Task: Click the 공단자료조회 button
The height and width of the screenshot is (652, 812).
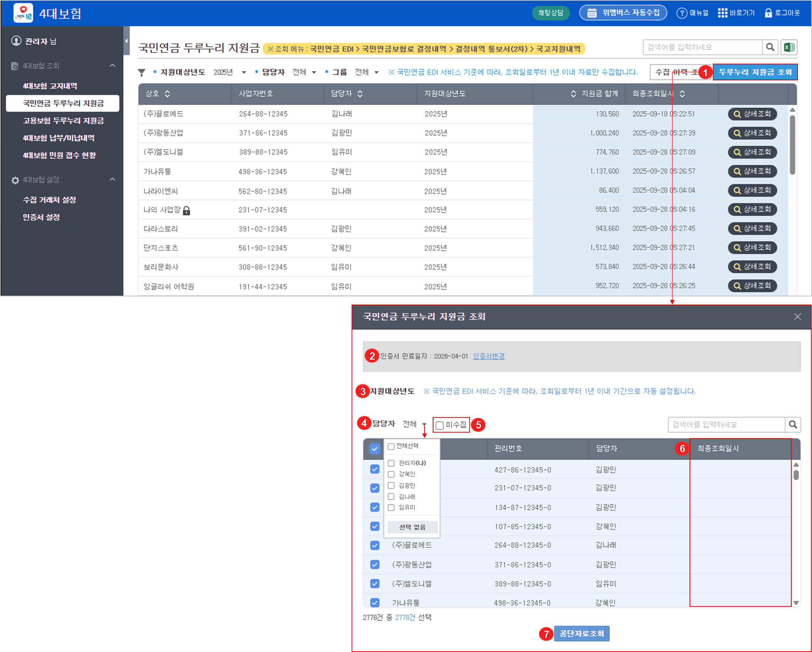Action: pyautogui.click(x=581, y=633)
